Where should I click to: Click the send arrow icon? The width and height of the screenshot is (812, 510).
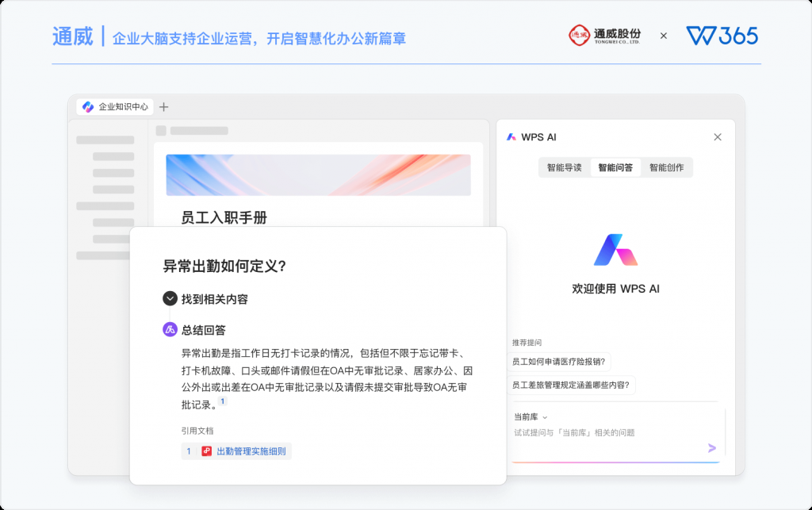coord(711,448)
